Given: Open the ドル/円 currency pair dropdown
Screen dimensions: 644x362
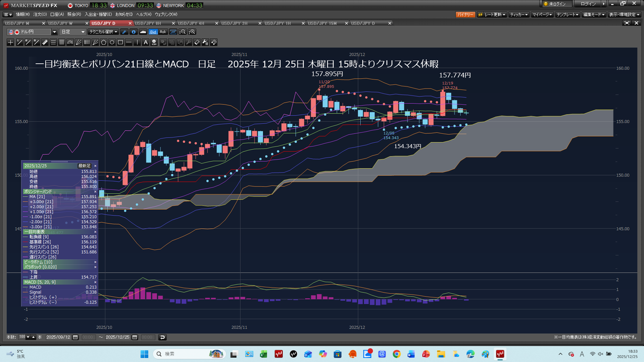Looking at the screenshot, I should [x=54, y=32].
